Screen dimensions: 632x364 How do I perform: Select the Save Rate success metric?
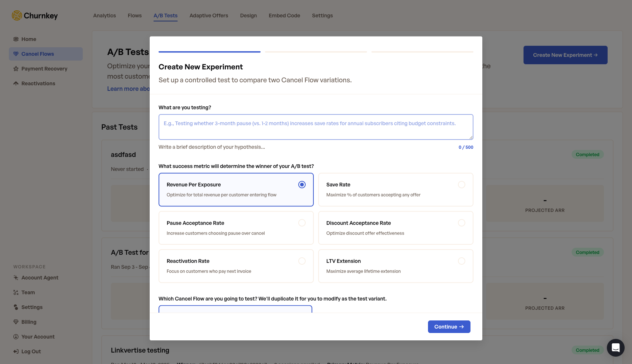(x=395, y=189)
